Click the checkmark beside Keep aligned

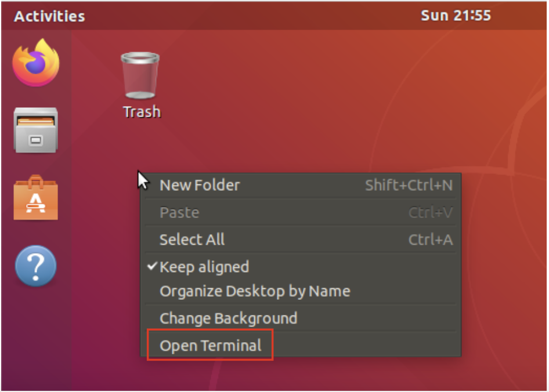153,266
